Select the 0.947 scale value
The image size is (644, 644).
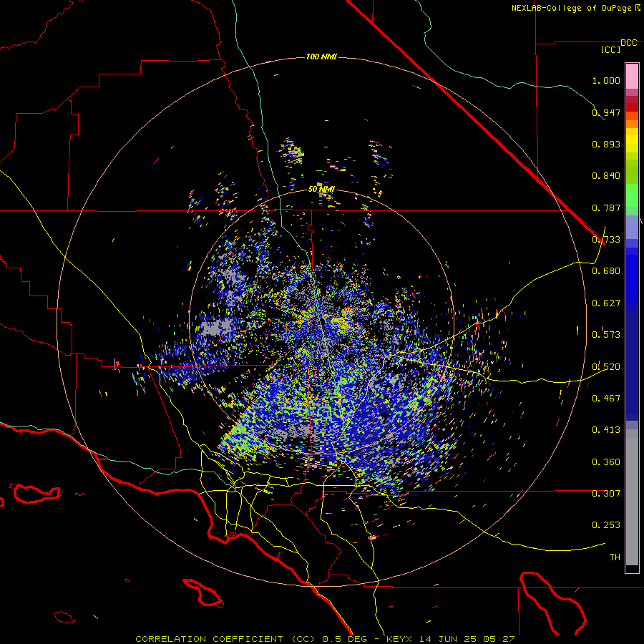click(x=606, y=112)
